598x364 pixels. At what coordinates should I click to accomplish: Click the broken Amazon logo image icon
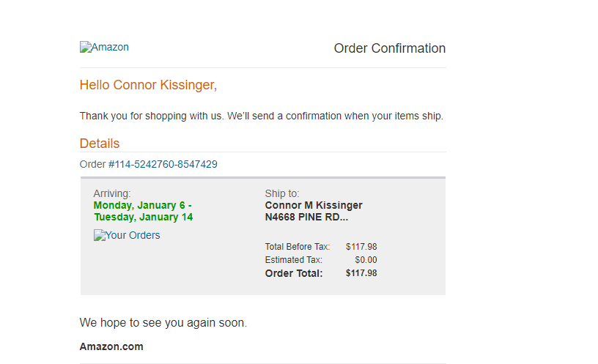click(86, 47)
